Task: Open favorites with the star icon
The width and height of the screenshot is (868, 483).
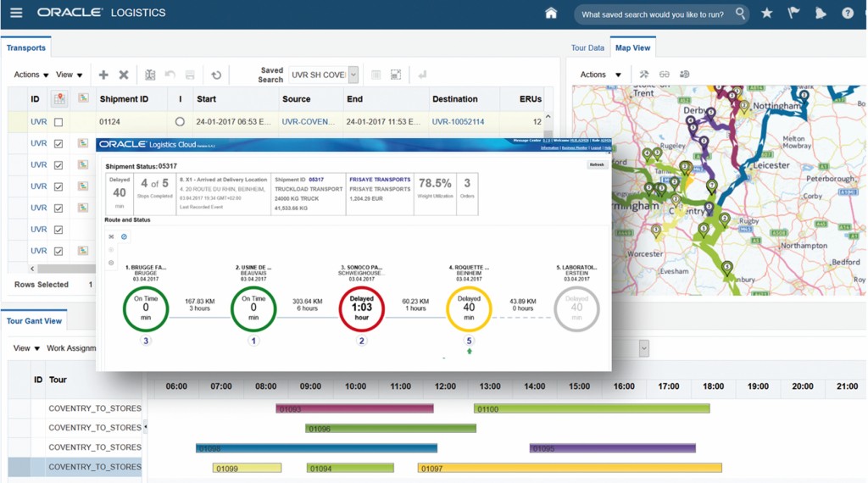Action: click(766, 14)
